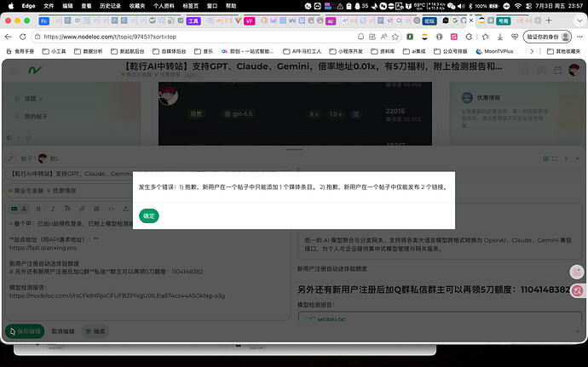Switch to the 论坛 browser tab
Image resolution: width=588 pixels, height=367 pixels.
click(429, 20)
